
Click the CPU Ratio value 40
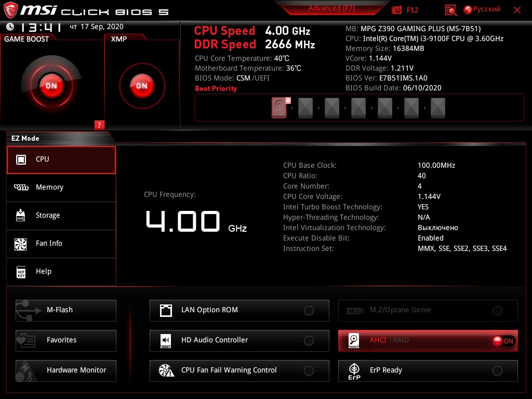click(422, 176)
